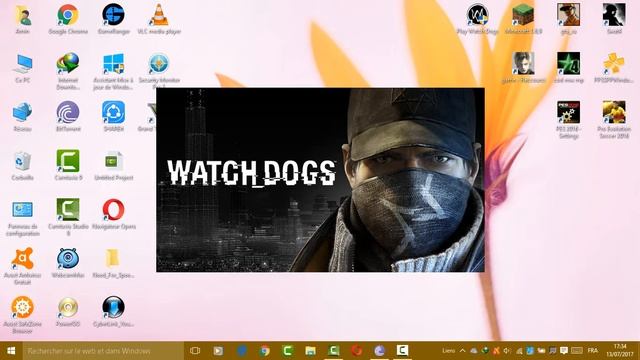The width and height of the screenshot is (640, 360).
Task: Click the Chrome icon on the taskbar
Action: tap(264, 351)
